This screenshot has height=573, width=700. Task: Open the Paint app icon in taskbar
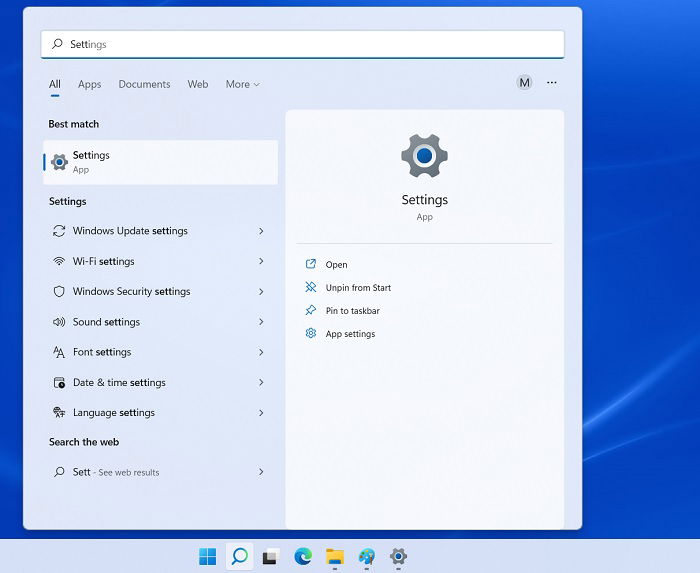coord(367,556)
